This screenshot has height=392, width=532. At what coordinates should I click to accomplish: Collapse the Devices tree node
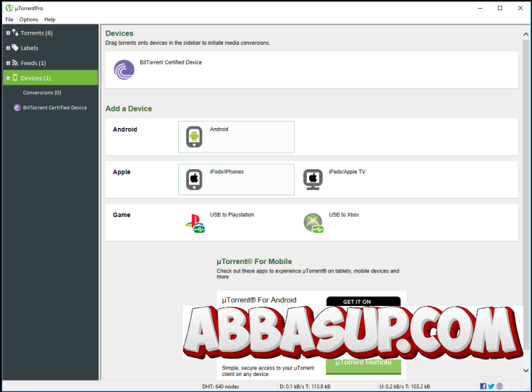point(8,78)
